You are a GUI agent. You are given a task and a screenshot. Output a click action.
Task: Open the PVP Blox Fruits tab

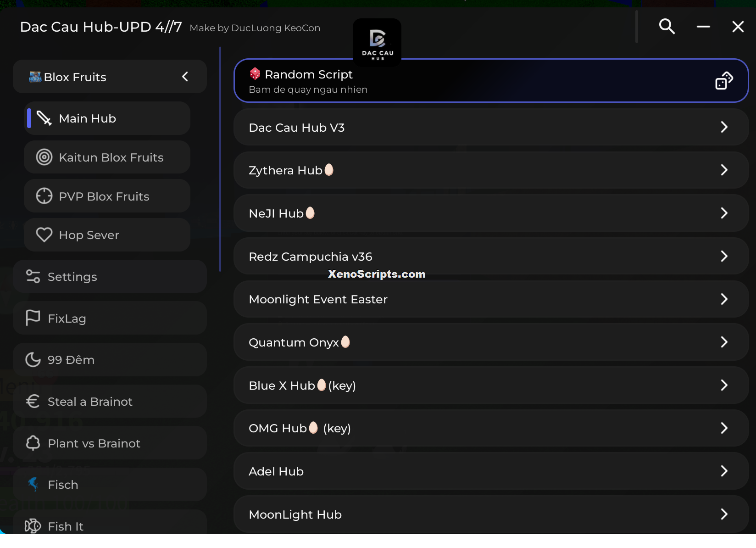click(107, 196)
